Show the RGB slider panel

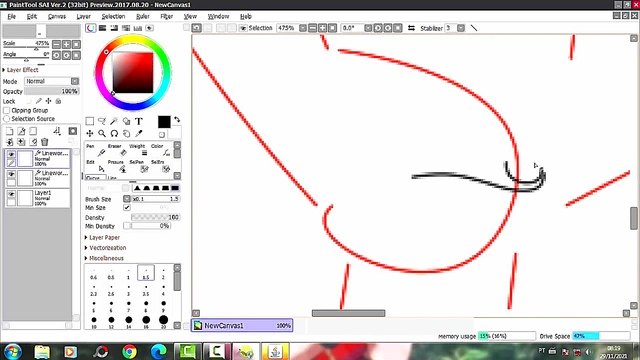102,28
